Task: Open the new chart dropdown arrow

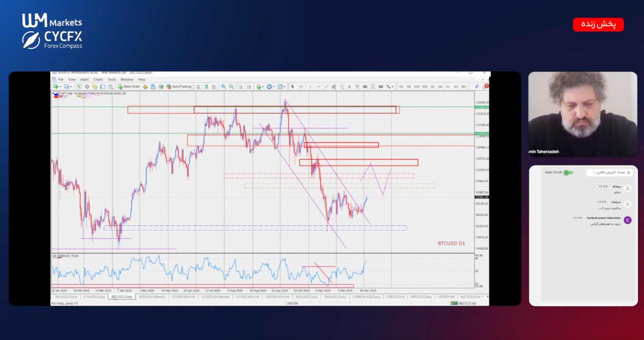Action: (x=60, y=87)
